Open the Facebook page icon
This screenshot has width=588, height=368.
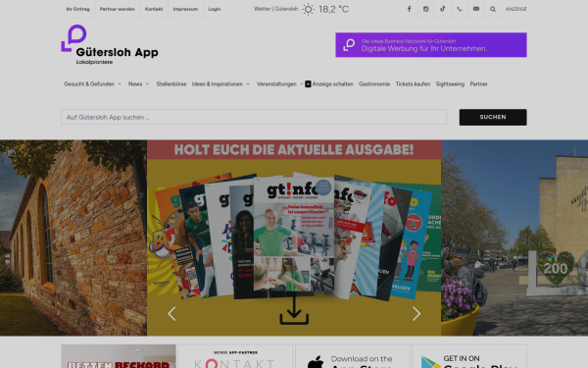coord(409,9)
